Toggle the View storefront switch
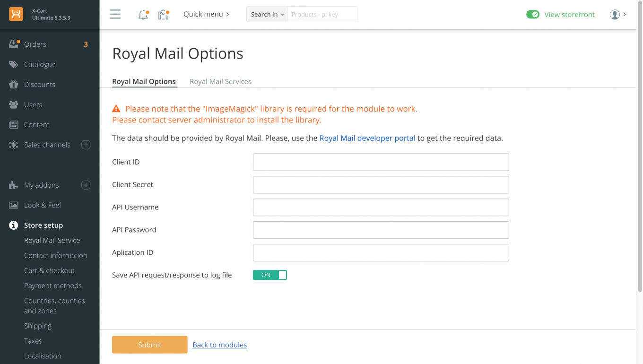This screenshot has height=364, width=643. (x=533, y=15)
